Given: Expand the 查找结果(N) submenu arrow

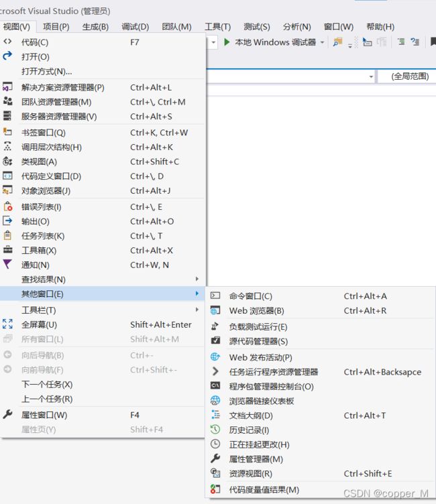Looking at the screenshot, I should click(x=197, y=279).
